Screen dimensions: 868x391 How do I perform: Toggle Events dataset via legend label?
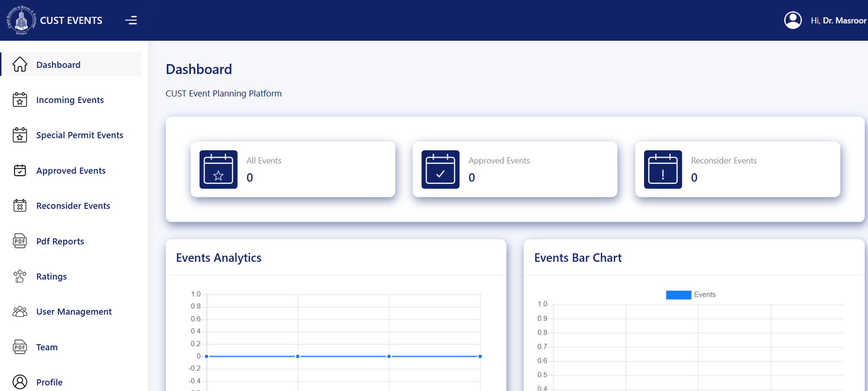click(x=705, y=295)
